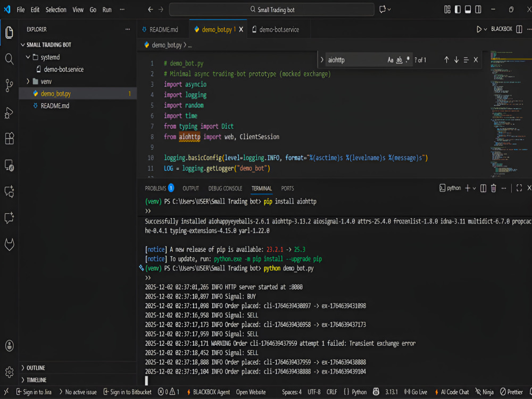Expand the OUTLINE section
This screenshot has width=532, height=399.
[36, 368]
